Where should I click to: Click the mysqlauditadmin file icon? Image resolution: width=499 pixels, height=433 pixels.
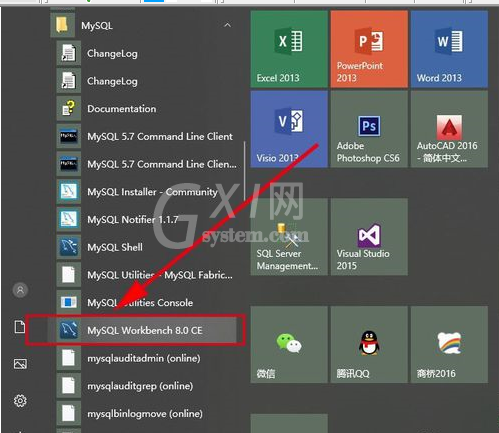point(69,358)
